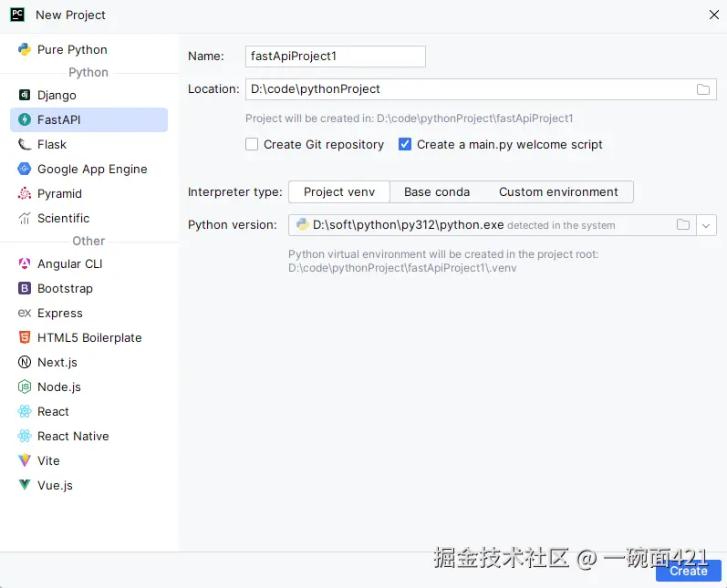This screenshot has height=588, width=727.
Task: Click the Vue.js icon
Action: pyautogui.click(x=24, y=485)
